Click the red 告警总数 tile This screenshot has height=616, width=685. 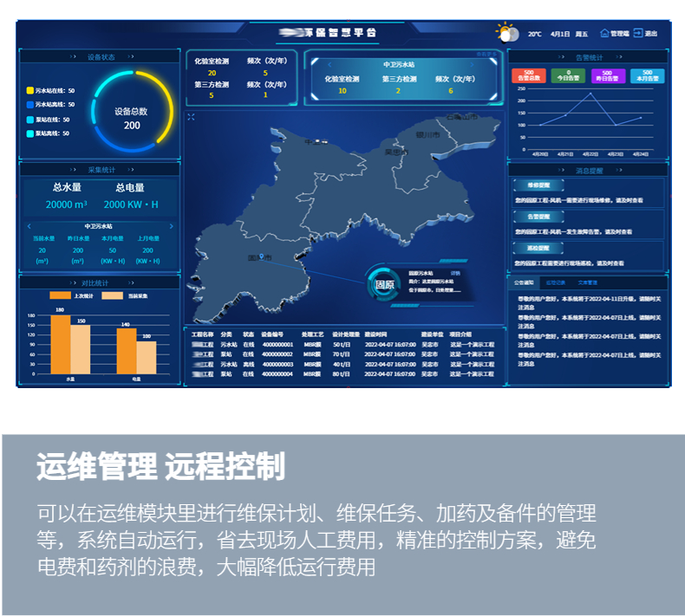point(528,76)
